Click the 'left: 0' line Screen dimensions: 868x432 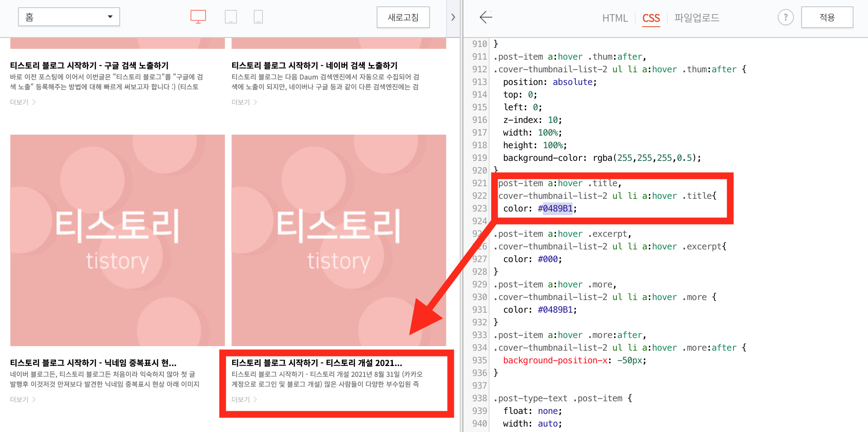523,107
